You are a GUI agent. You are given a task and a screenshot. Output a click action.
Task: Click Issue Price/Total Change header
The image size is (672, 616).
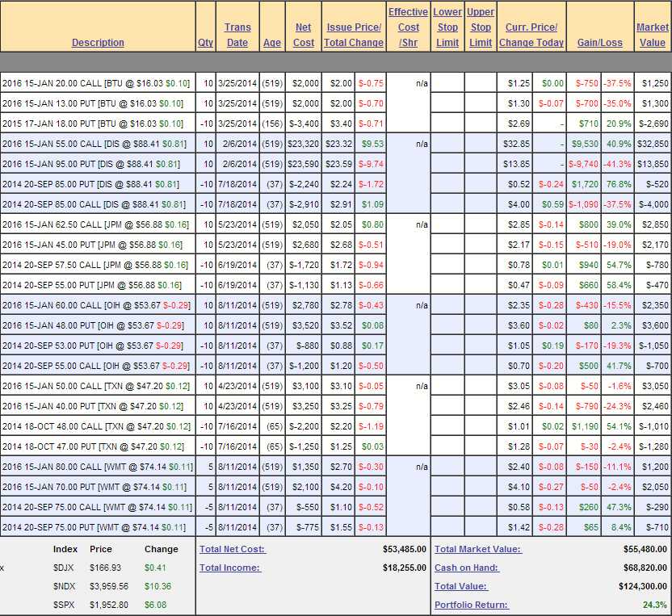click(x=355, y=35)
